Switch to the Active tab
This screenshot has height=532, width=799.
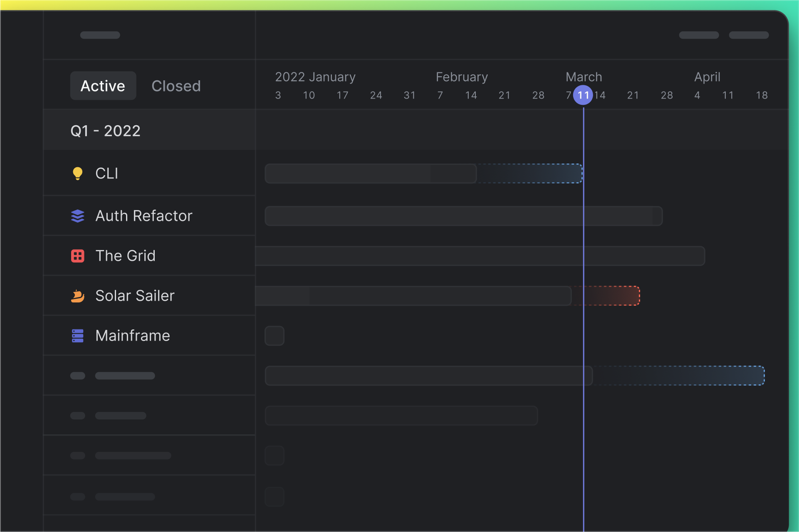(103, 86)
